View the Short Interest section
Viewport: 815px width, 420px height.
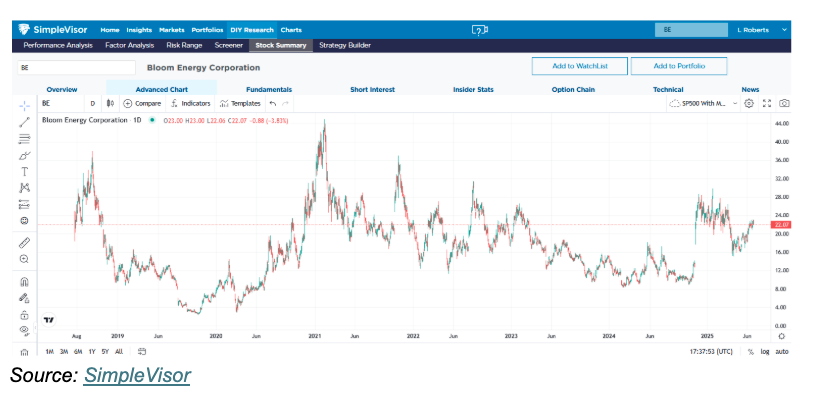pos(372,89)
